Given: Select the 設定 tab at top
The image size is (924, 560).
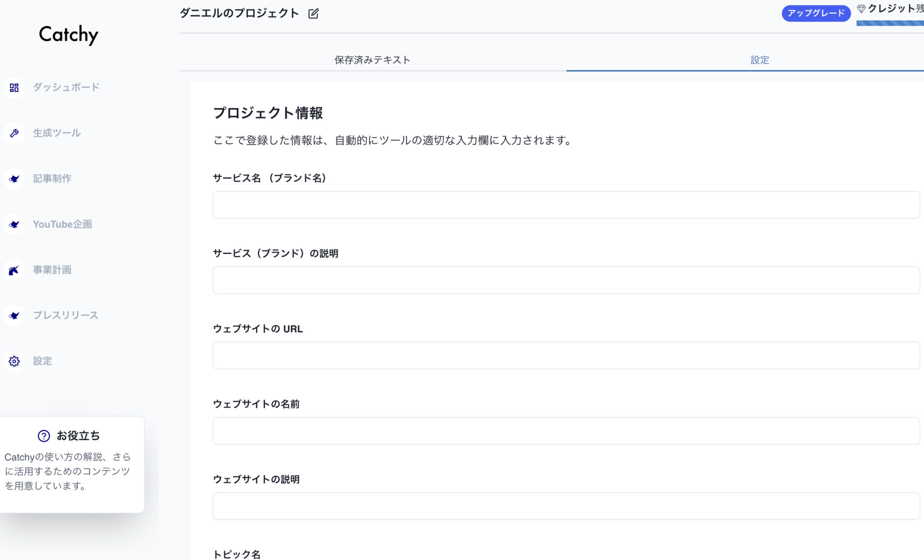Looking at the screenshot, I should (x=759, y=60).
